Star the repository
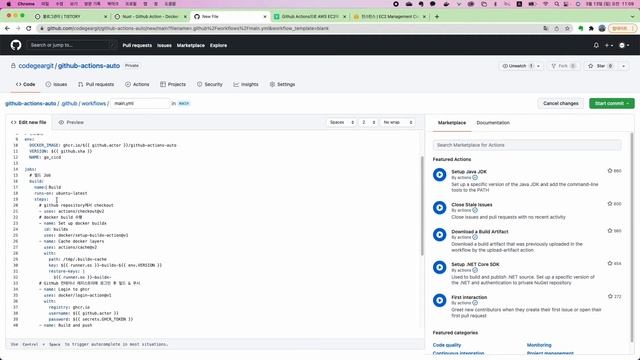 (x=600, y=66)
